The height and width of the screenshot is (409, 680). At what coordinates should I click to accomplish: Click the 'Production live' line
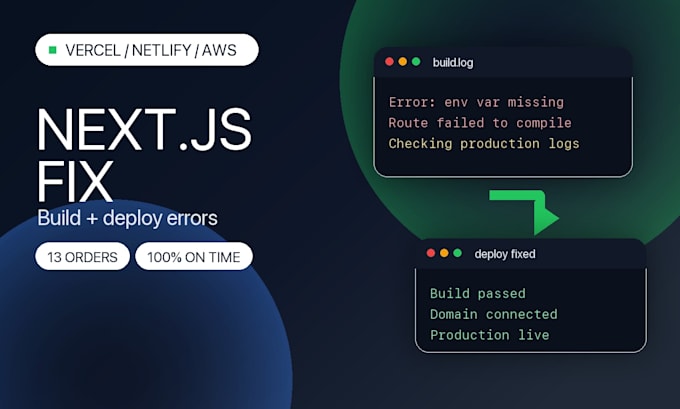[x=490, y=335]
